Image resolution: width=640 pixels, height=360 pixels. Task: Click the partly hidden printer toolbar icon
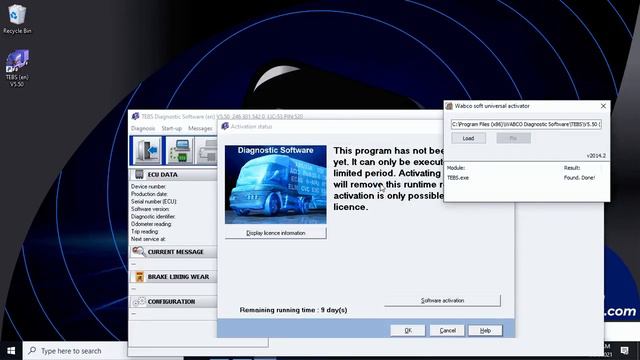[x=207, y=151]
